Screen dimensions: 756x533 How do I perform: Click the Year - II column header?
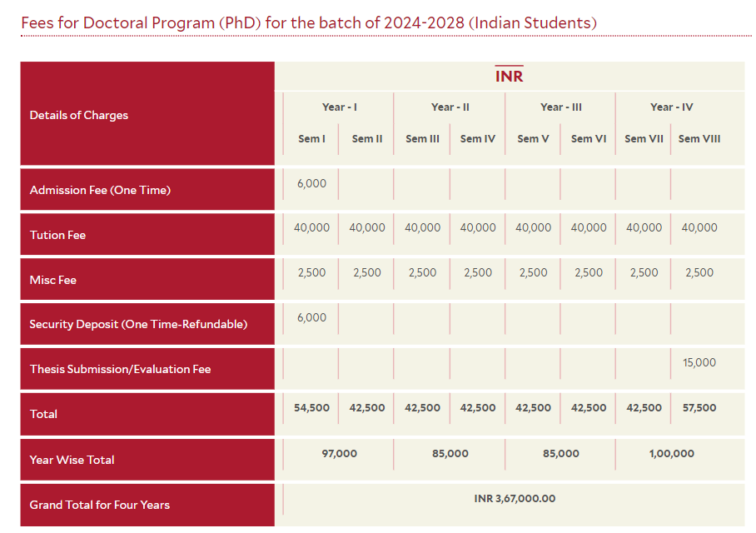pos(450,107)
